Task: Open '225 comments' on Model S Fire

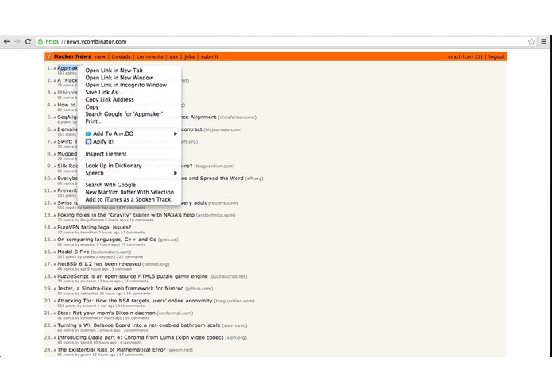Action: [129, 256]
